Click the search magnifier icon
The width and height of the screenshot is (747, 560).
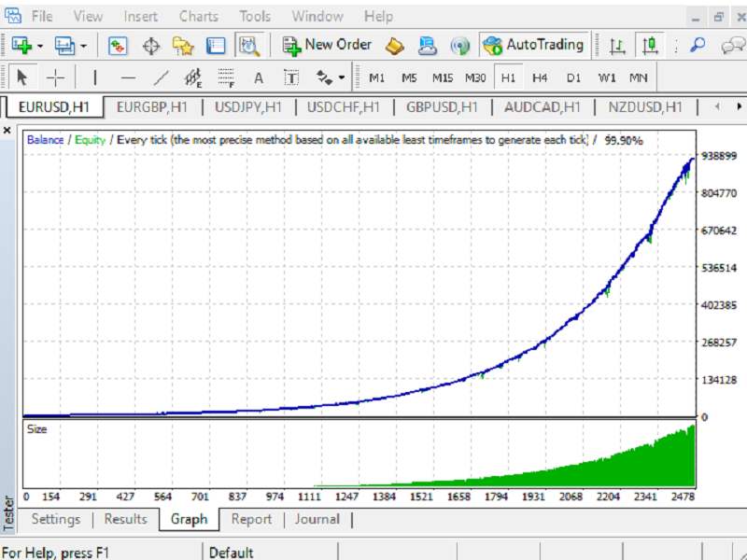698,46
